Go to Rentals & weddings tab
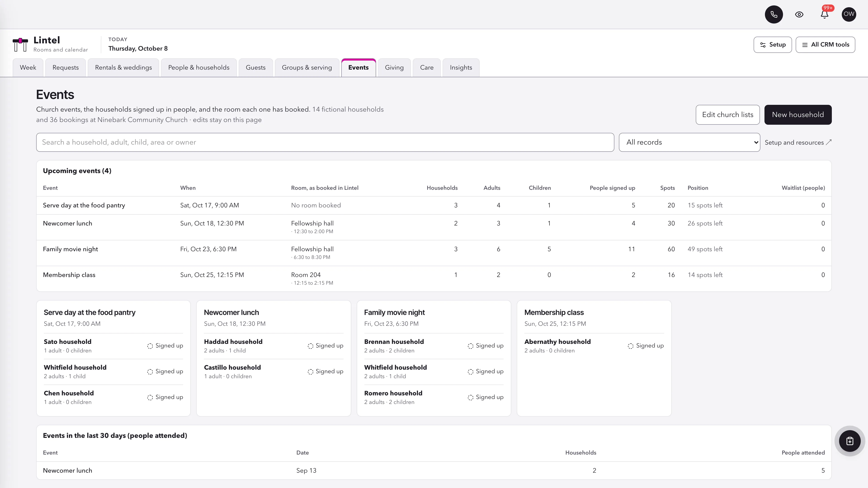 pos(123,68)
